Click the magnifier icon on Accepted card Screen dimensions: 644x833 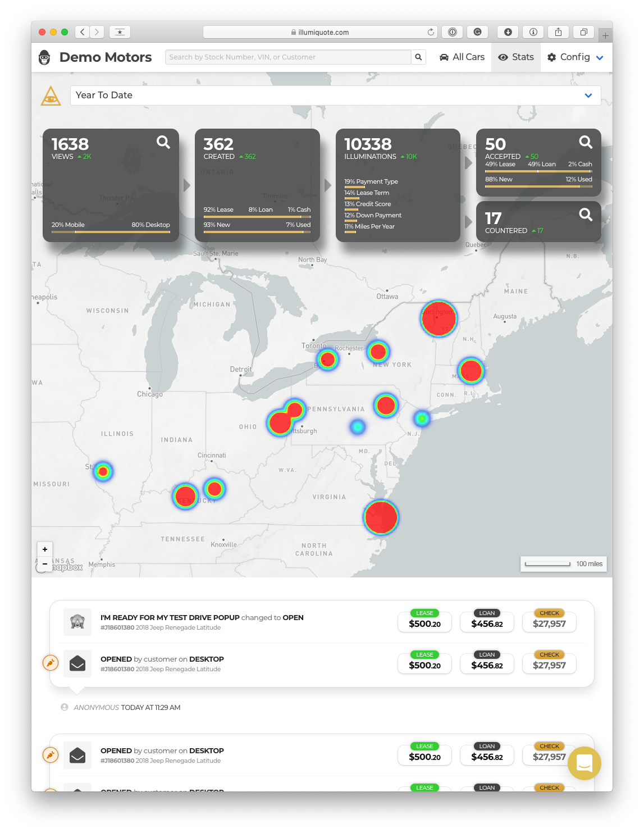click(585, 142)
